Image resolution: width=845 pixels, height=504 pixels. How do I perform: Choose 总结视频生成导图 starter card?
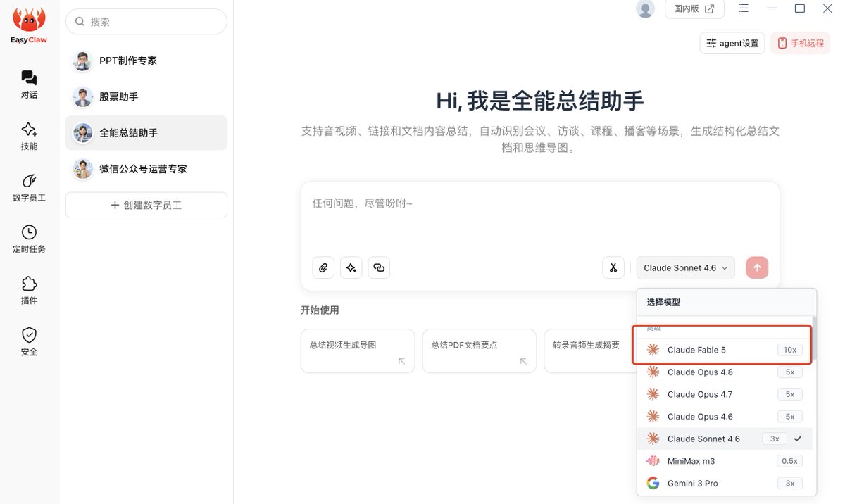tap(358, 351)
